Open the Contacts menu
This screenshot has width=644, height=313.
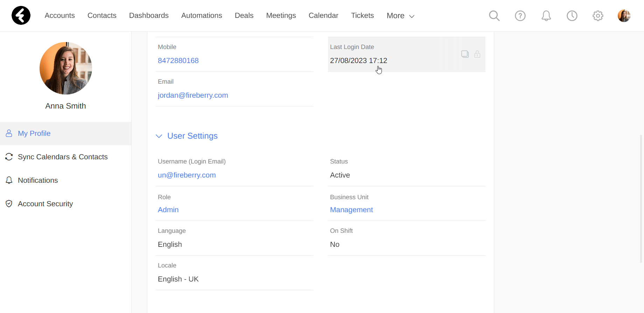(102, 15)
